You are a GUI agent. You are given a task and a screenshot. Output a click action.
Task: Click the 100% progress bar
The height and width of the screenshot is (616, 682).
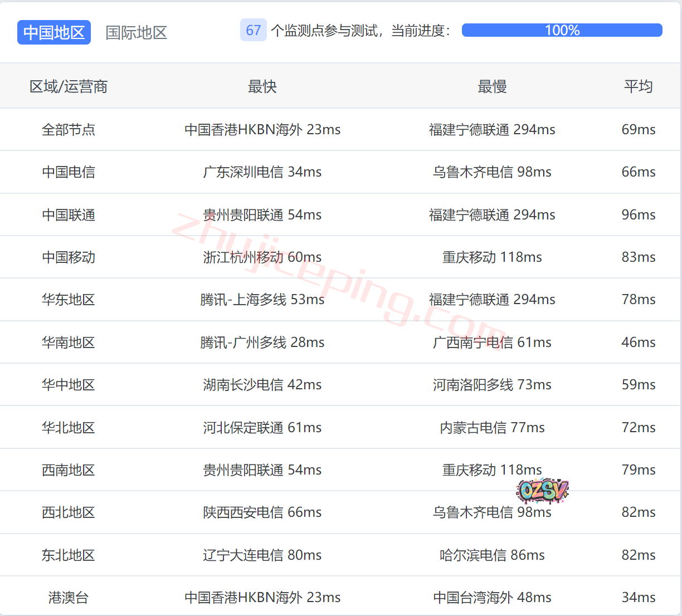pos(562,30)
